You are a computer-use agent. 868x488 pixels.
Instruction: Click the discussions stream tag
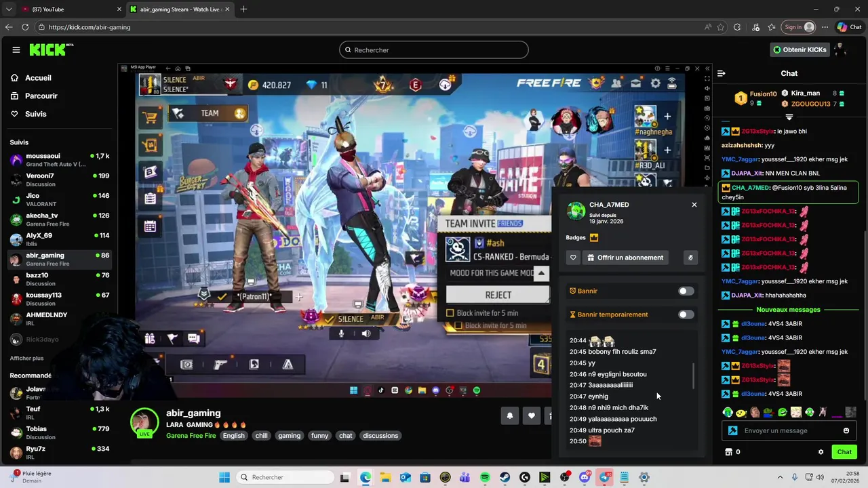380,436
